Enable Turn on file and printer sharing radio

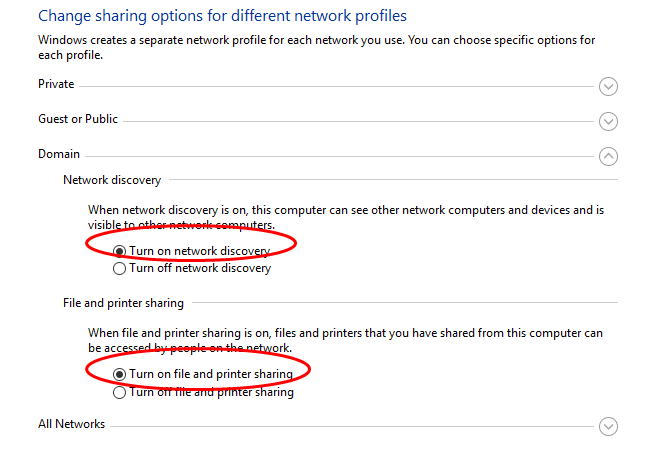tap(120, 375)
